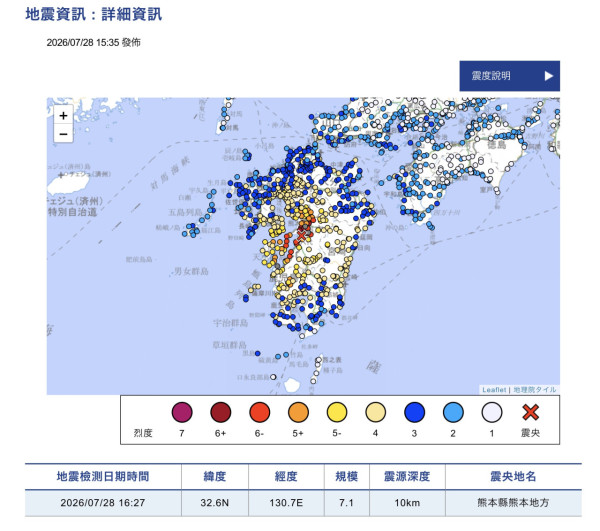The height and width of the screenshot is (531, 600).
Task: Click the intensity 5+ orange legend circle
Action: point(298,412)
